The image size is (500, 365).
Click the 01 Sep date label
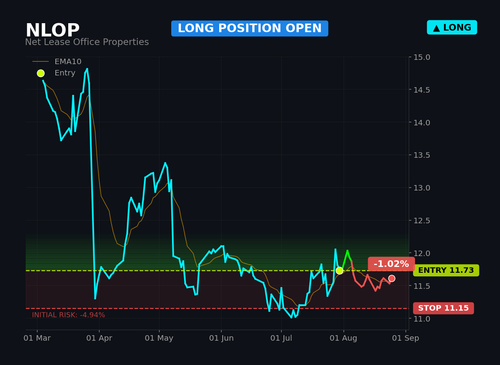tap(405, 338)
